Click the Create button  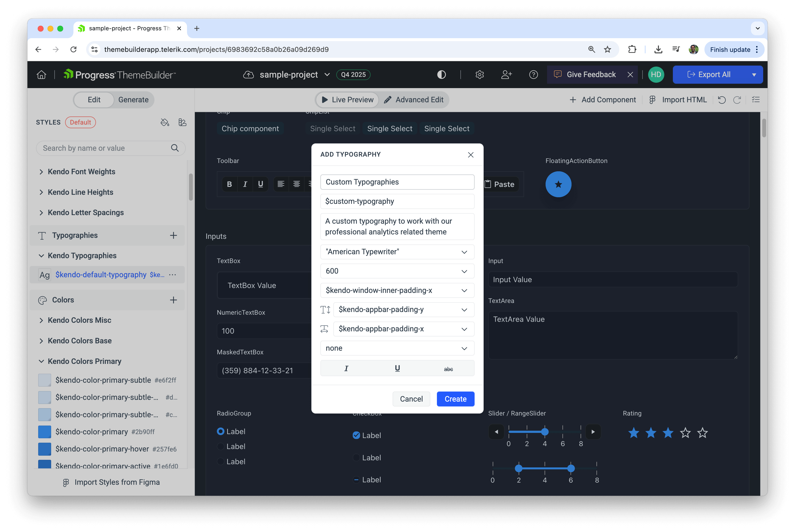click(455, 399)
